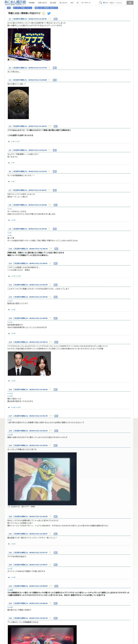Like post 5 with its heart icon
Image resolution: width=138 pixels, height=644 pixels.
point(49,150)
